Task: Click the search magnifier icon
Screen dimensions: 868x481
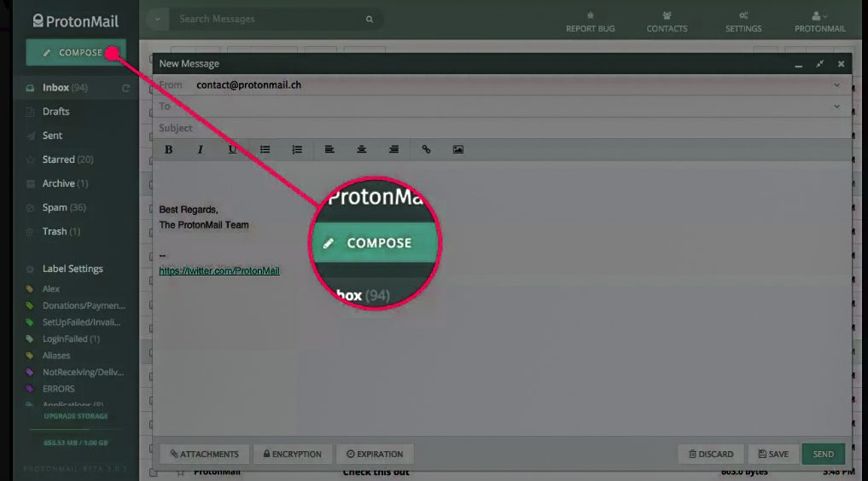Action: click(x=370, y=20)
